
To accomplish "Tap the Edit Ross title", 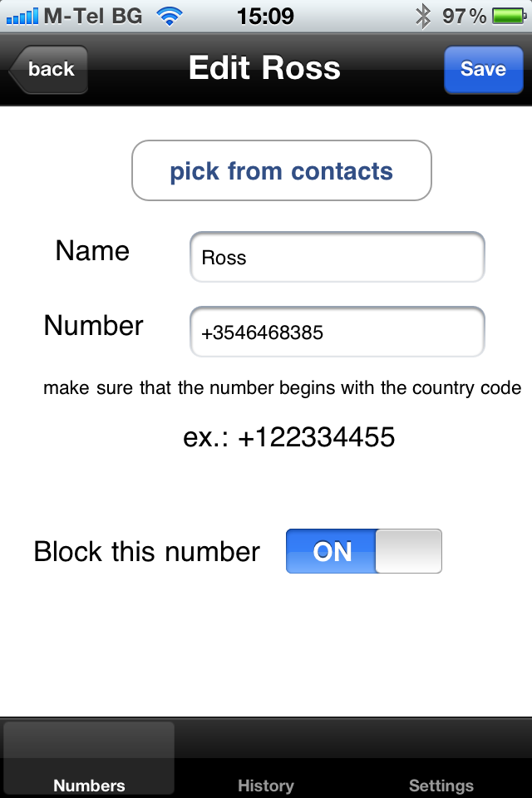I will 264,67.
